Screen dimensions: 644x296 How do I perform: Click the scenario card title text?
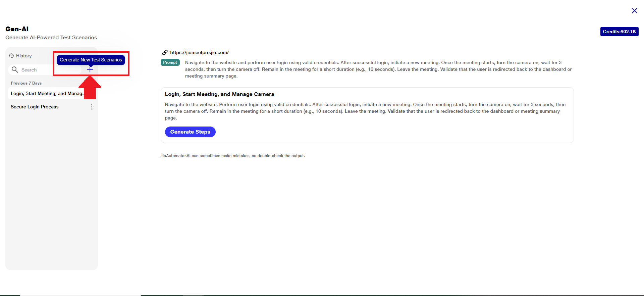coord(219,94)
